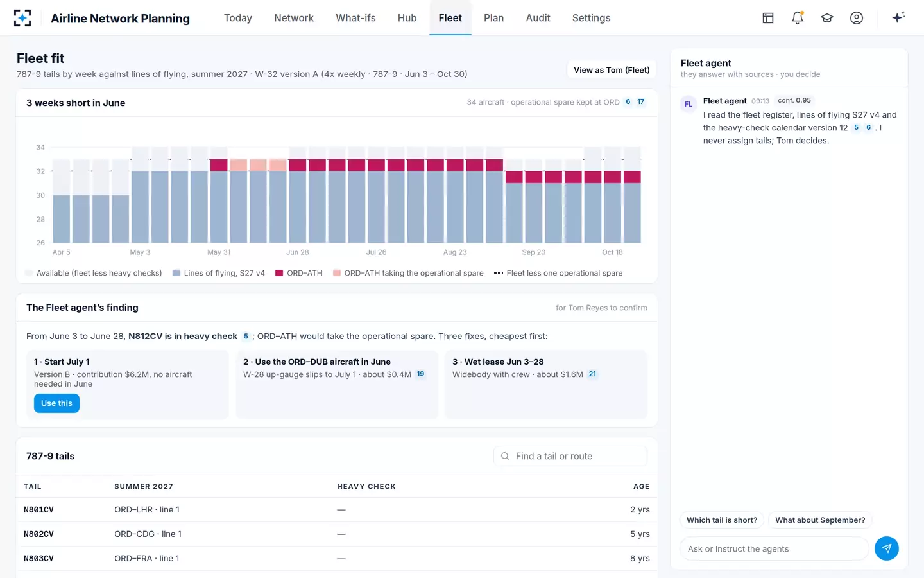Open the graduation cap learning icon

coord(827,18)
